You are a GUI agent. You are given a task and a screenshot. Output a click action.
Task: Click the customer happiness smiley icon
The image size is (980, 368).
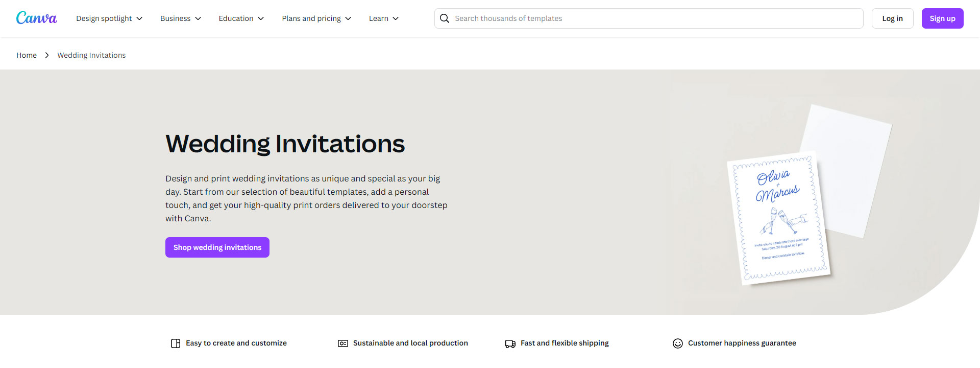678,343
